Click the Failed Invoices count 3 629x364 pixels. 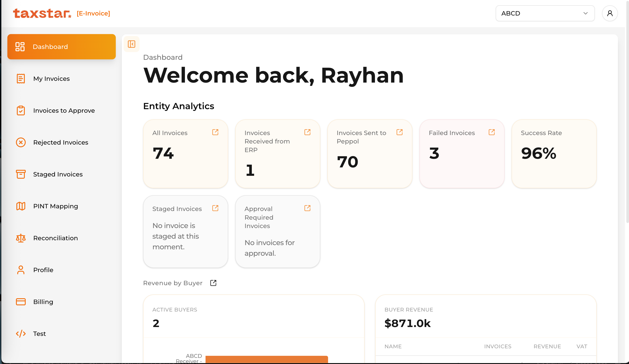pyautogui.click(x=434, y=153)
